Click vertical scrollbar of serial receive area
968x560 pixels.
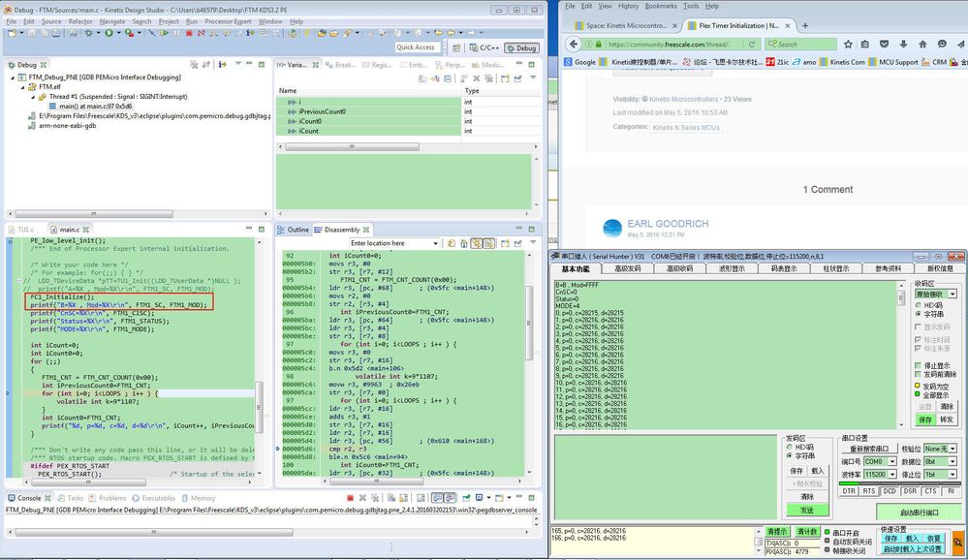click(901, 297)
